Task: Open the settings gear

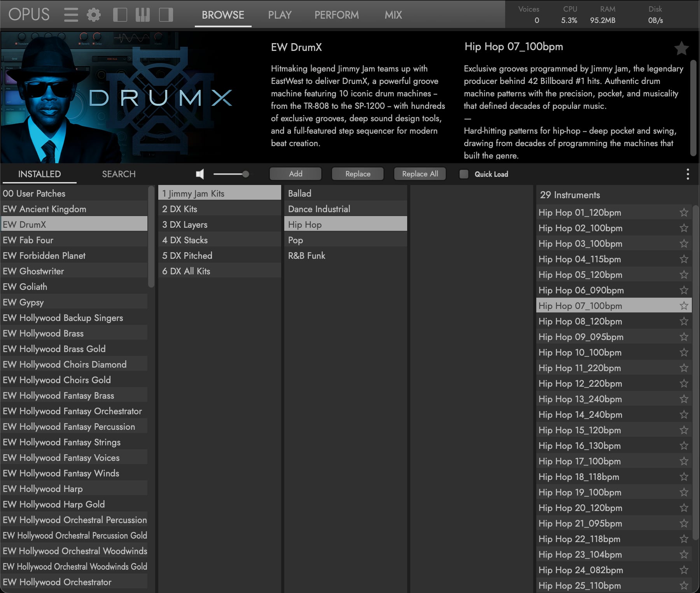Action: tap(93, 15)
